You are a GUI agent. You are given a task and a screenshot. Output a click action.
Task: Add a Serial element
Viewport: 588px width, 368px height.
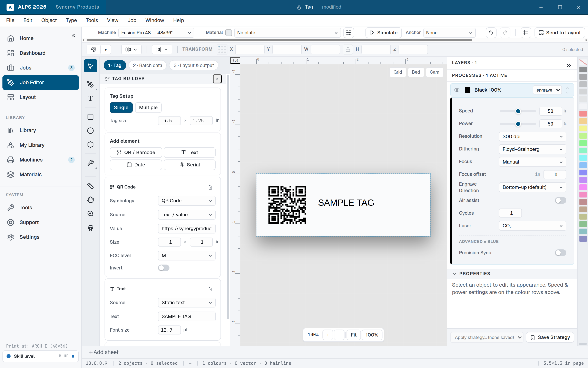[x=189, y=165]
